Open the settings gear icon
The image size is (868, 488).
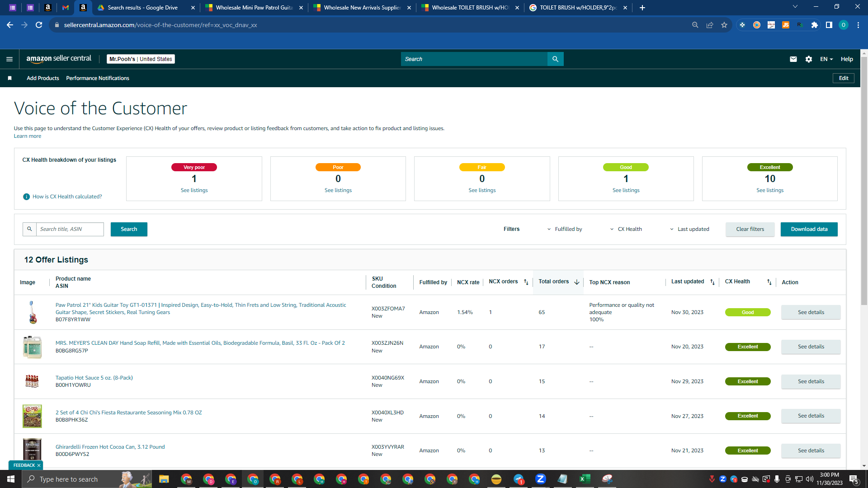point(809,59)
